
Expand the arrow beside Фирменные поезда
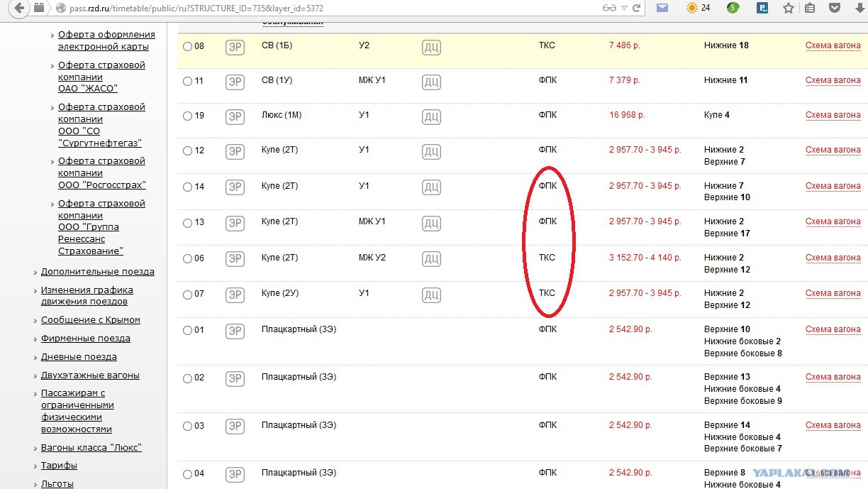pyautogui.click(x=35, y=339)
